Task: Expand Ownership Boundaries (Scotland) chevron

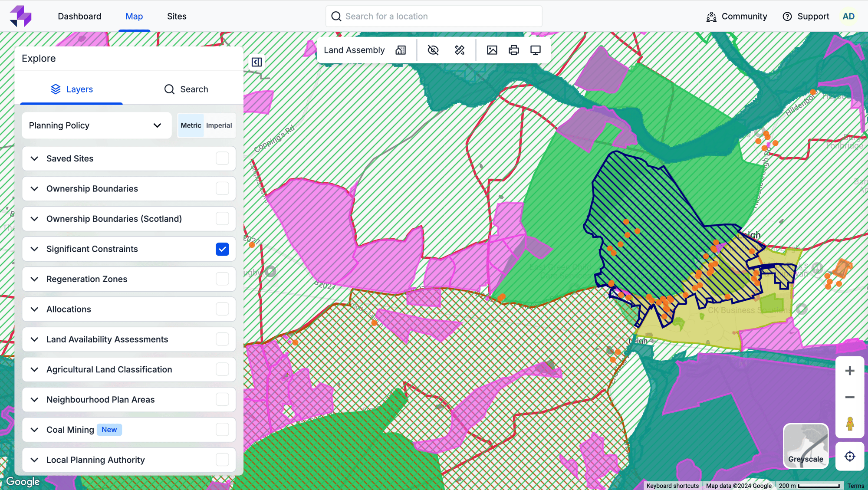Action: tap(34, 219)
